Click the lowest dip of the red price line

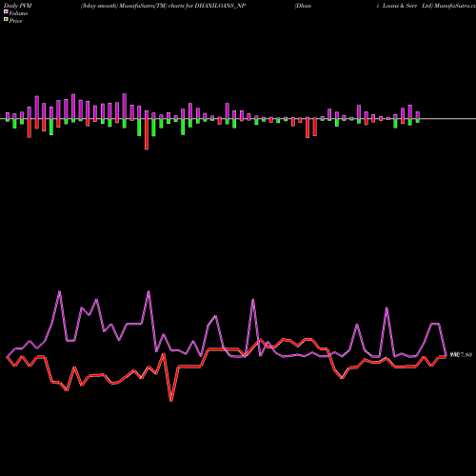click(x=171, y=400)
